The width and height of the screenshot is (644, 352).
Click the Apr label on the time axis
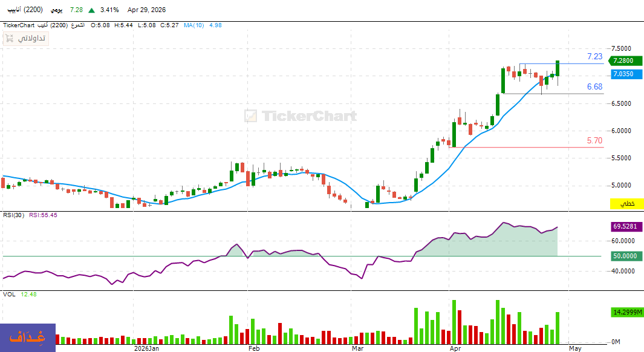(454, 348)
